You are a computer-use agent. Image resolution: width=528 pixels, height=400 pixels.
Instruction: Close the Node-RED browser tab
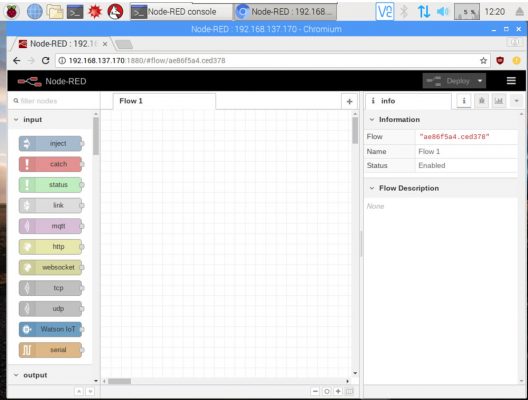pyautogui.click(x=105, y=44)
